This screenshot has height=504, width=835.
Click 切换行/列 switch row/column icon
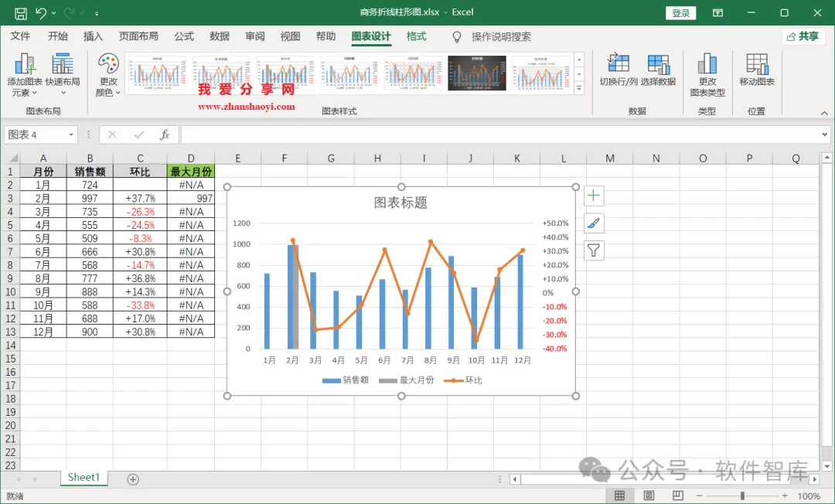619,70
